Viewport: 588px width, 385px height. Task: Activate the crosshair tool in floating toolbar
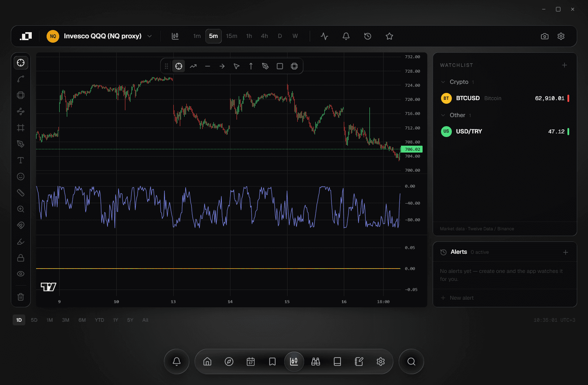(179, 66)
